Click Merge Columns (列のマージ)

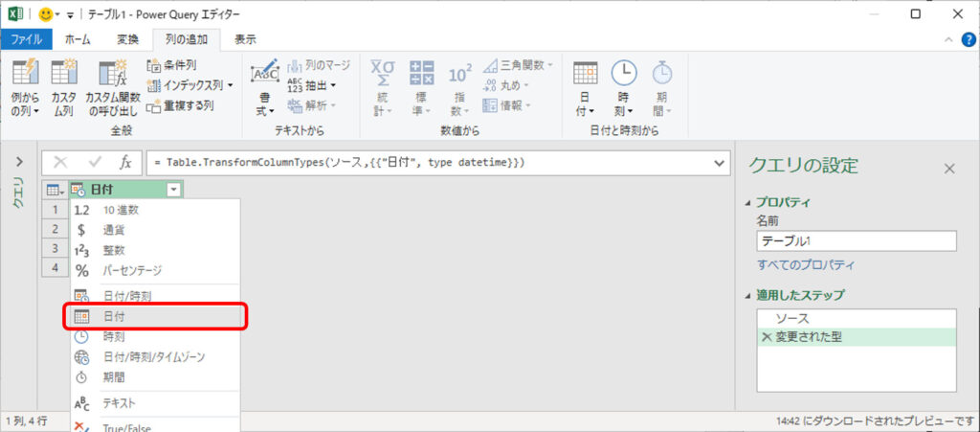pos(320,65)
